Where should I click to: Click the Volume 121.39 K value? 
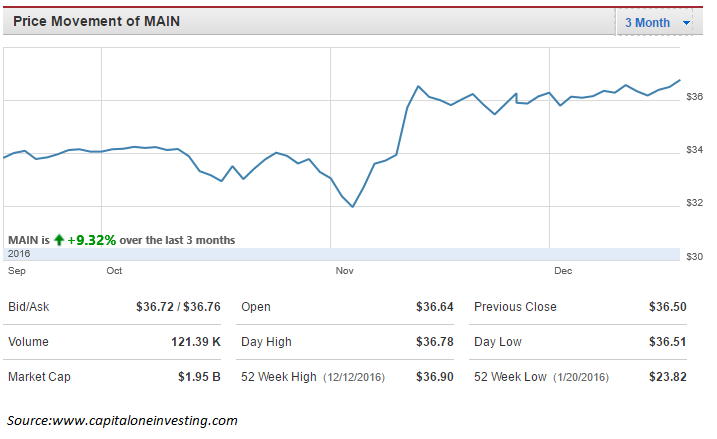196,342
